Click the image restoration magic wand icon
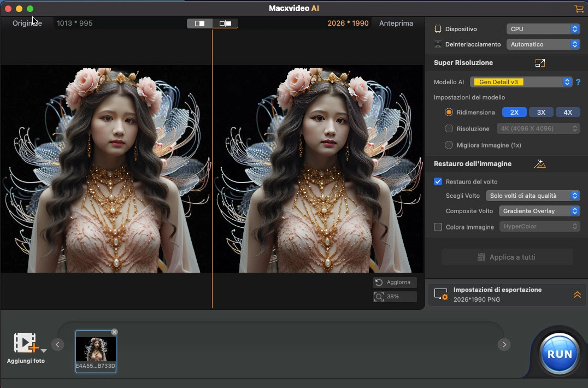 click(x=540, y=164)
